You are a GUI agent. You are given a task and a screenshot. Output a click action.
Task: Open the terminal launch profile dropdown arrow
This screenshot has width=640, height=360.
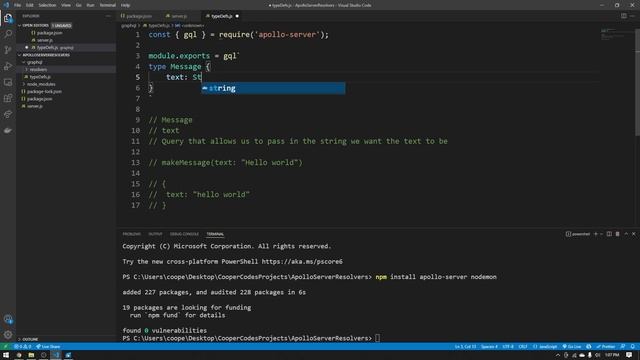tap(601, 234)
